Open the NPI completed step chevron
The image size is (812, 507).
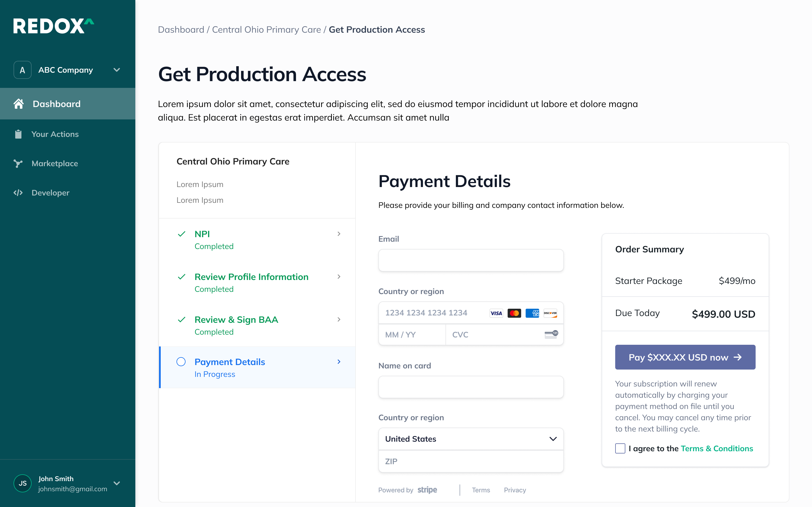[x=339, y=234]
